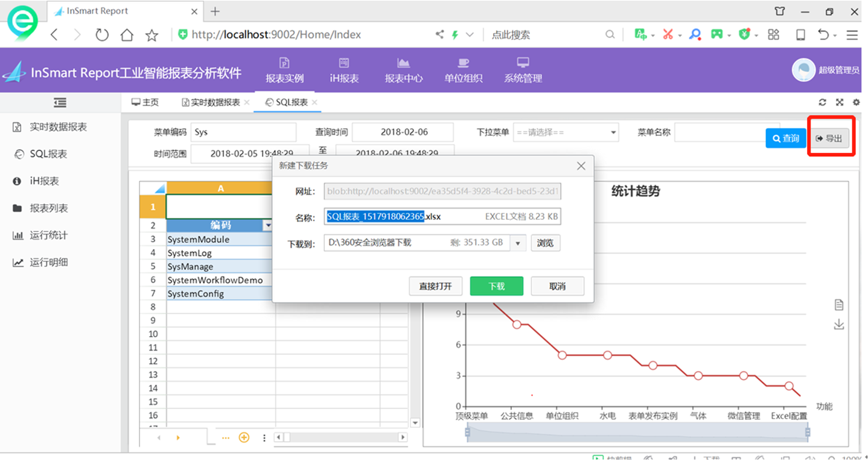Click the chart data-view document icon

pos(838,305)
